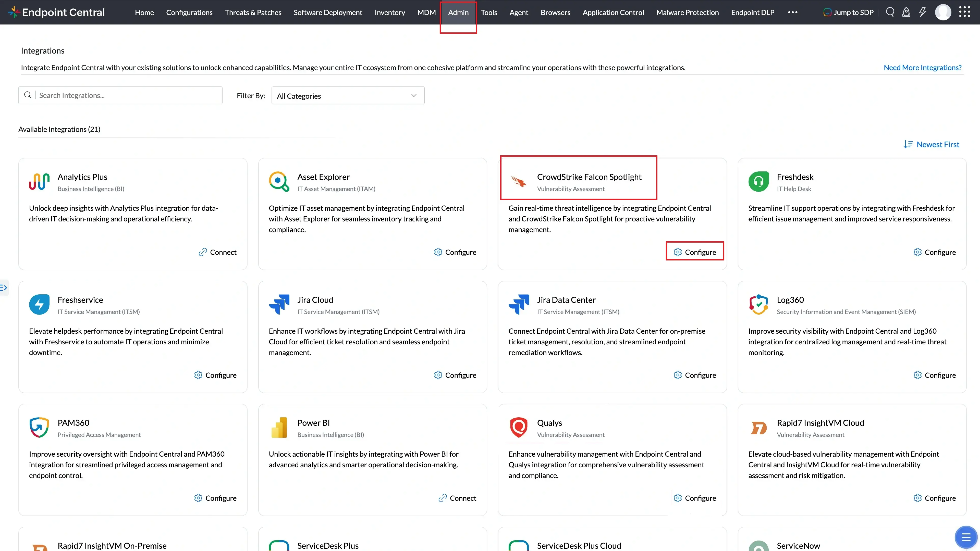Configure the Freshservice integration

tap(215, 375)
